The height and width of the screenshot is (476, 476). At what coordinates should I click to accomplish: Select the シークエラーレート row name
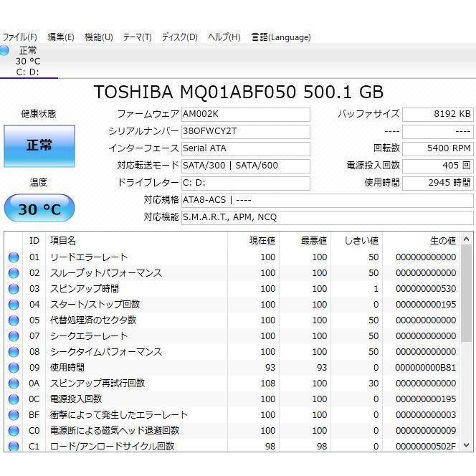click(89, 336)
